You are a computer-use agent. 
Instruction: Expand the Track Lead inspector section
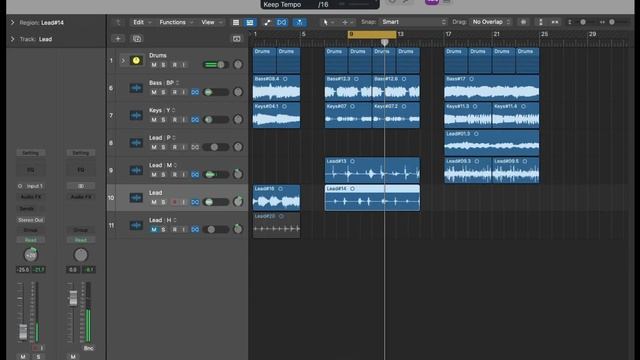[x=12, y=39]
